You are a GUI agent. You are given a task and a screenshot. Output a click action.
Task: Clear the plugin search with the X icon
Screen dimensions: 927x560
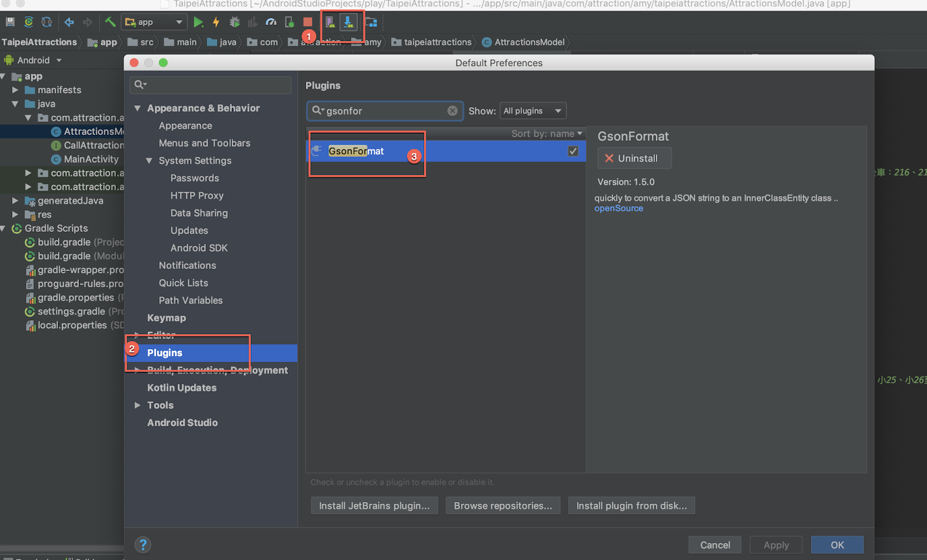[x=452, y=111]
